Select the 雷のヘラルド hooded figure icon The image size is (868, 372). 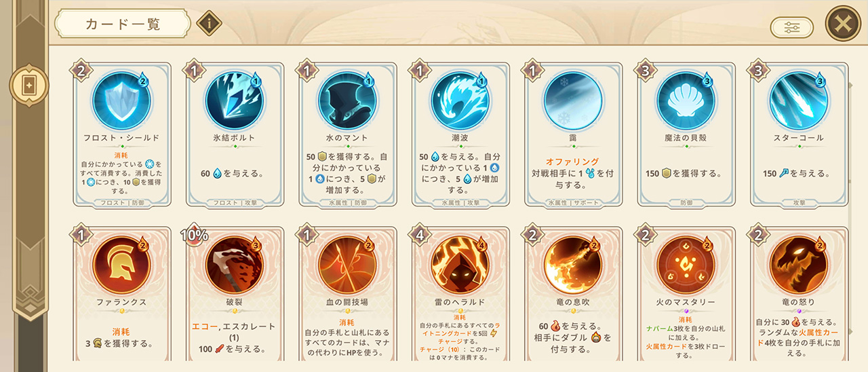pos(459,263)
